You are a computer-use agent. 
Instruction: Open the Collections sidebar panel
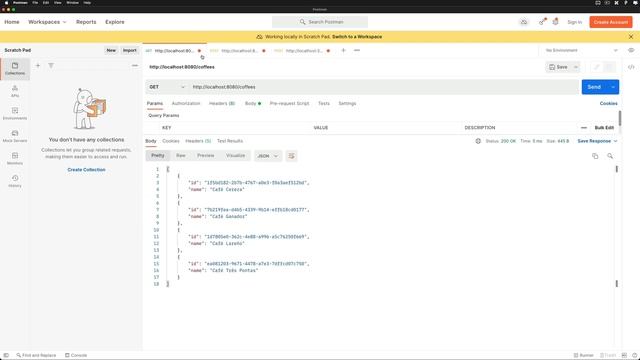pos(15,69)
